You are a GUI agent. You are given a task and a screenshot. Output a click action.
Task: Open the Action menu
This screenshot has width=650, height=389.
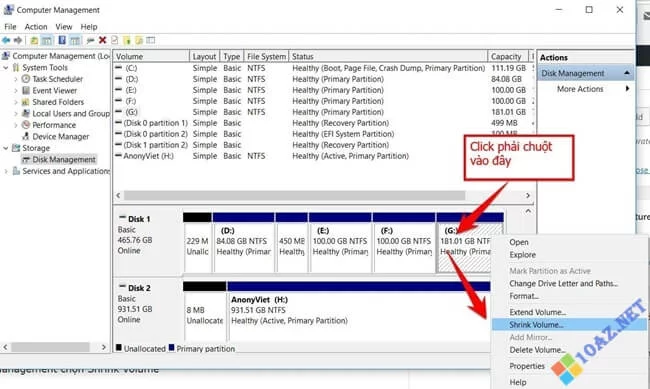(x=36, y=27)
